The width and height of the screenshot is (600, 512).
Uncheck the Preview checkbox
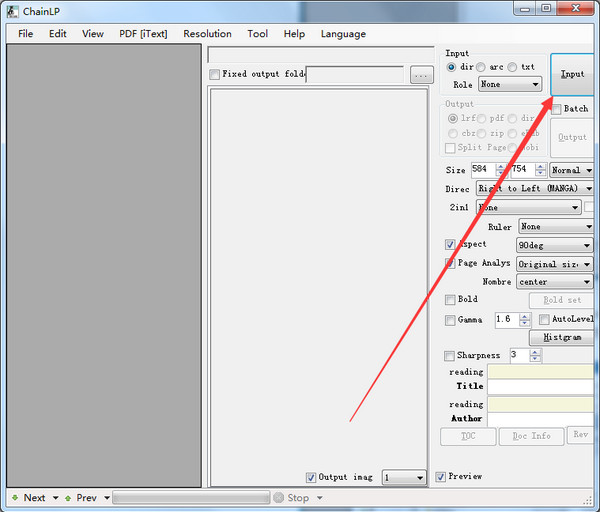[441, 477]
